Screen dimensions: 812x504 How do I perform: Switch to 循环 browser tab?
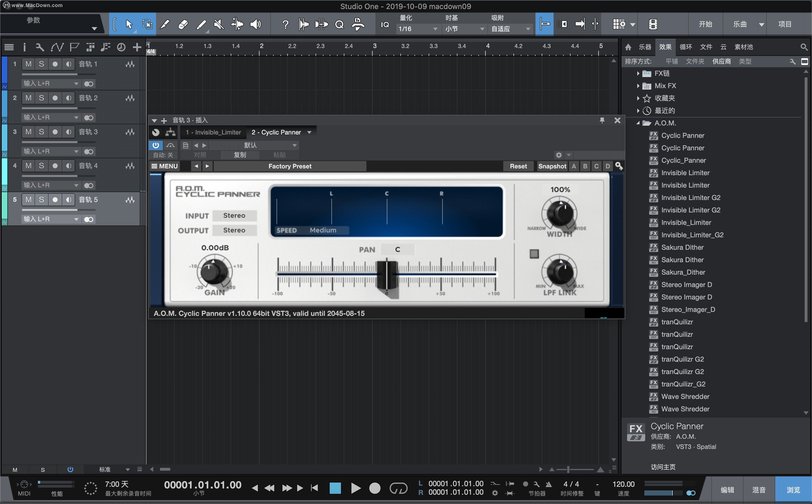click(686, 47)
